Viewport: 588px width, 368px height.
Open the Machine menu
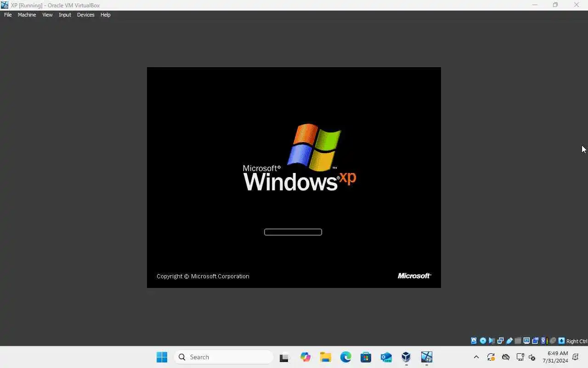click(27, 15)
